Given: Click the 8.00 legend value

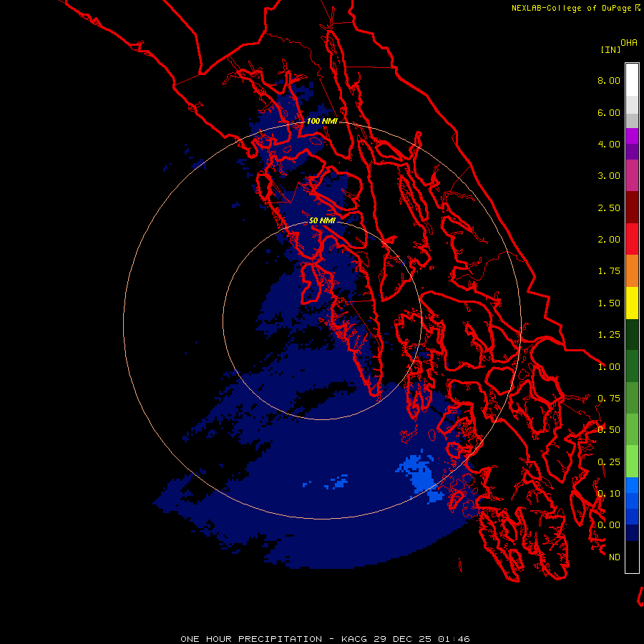Looking at the screenshot, I should 609,80.
